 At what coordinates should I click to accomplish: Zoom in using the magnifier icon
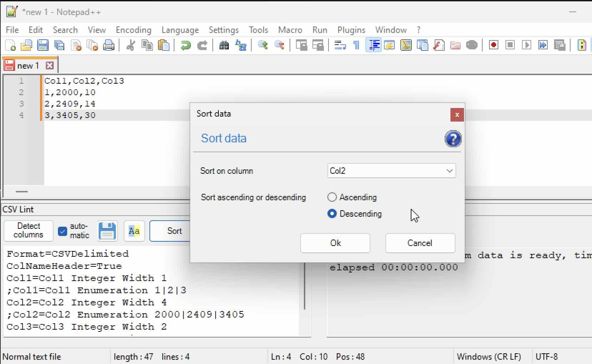263,45
